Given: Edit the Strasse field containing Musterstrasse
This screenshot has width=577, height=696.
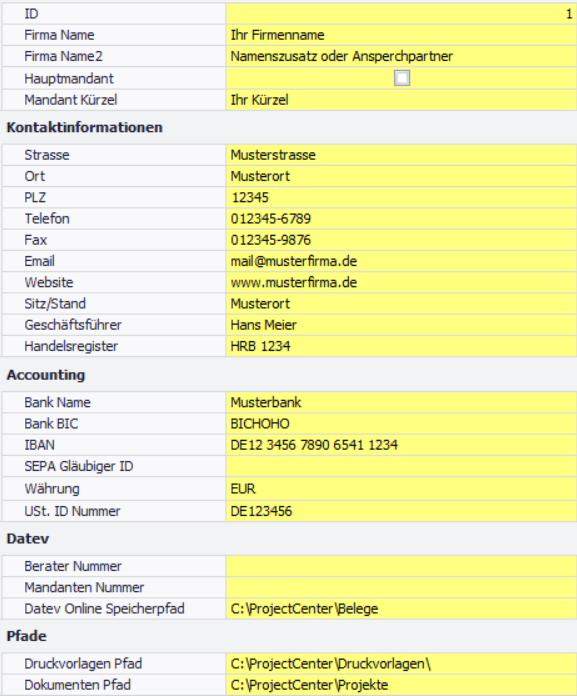Looking at the screenshot, I should 401,155.
